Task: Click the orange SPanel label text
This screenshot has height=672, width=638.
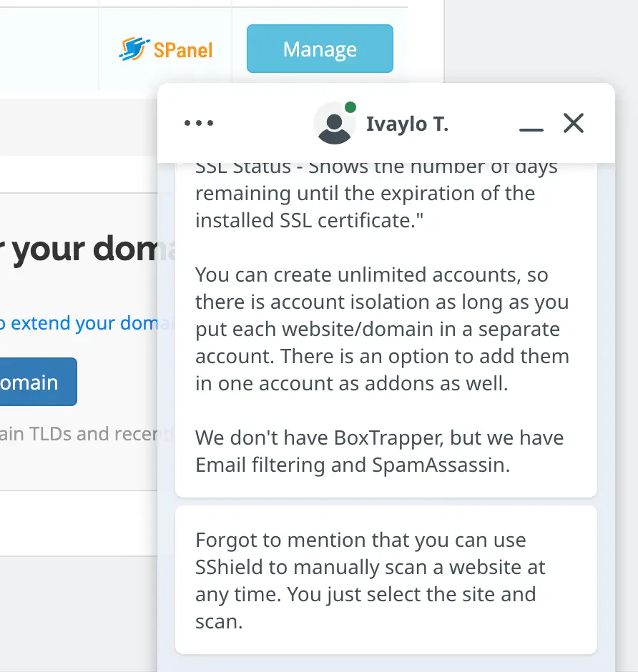Action: pos(183,49)
